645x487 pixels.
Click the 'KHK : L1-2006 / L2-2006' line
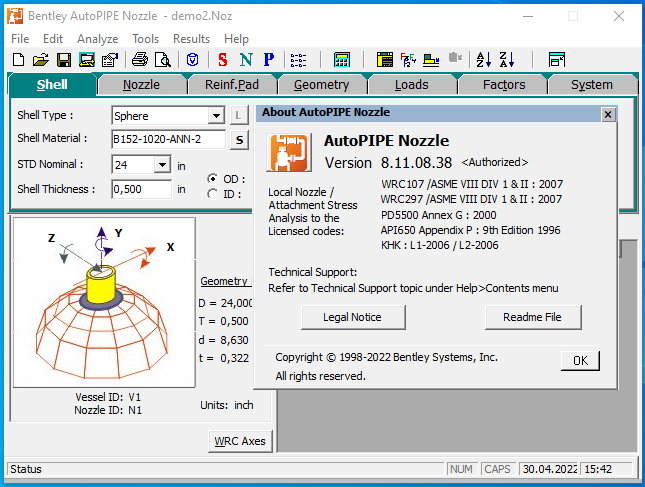click(439, 246)
